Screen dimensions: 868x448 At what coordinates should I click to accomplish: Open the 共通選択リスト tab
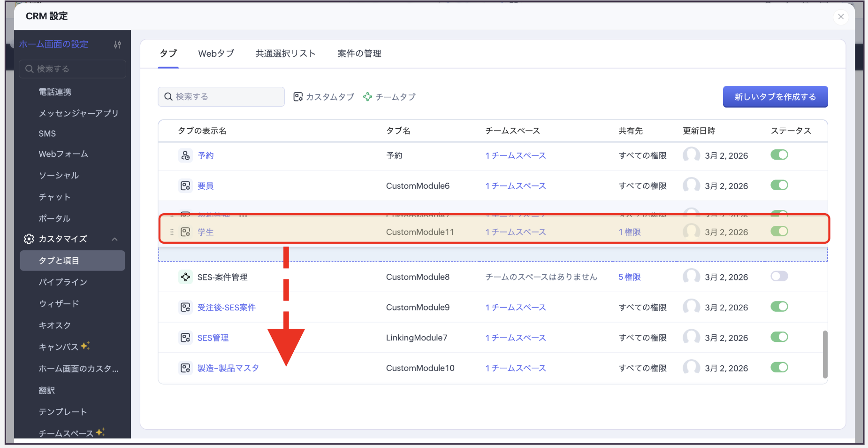point(285,54)
